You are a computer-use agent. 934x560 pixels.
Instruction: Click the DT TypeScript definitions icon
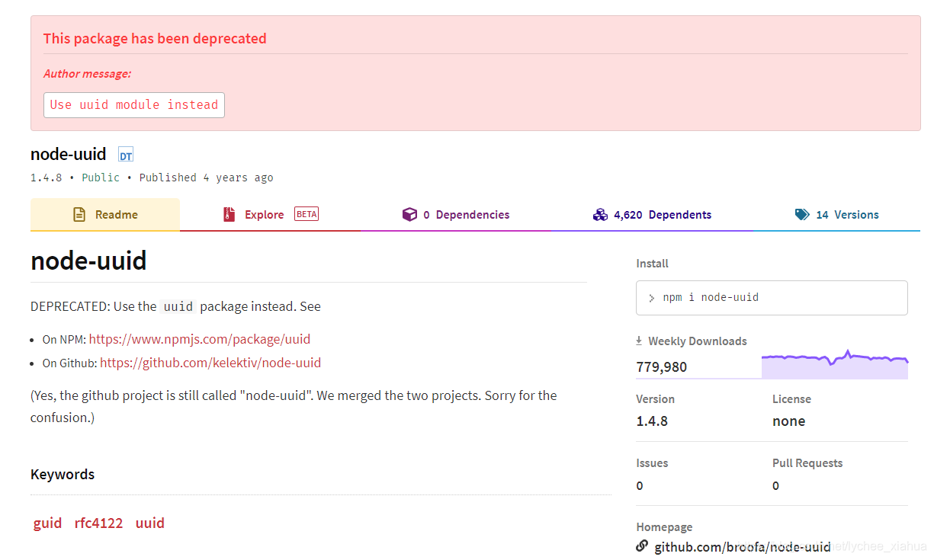[126, 155]
